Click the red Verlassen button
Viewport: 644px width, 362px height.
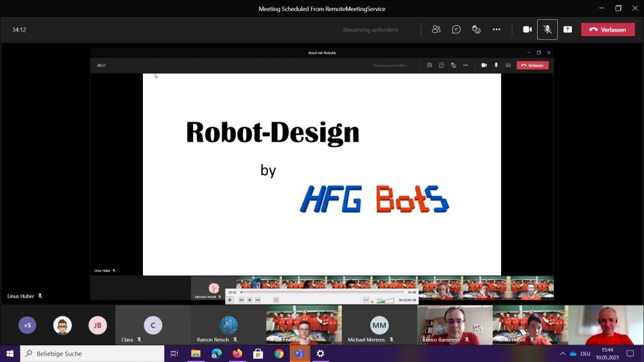point(607,30)
